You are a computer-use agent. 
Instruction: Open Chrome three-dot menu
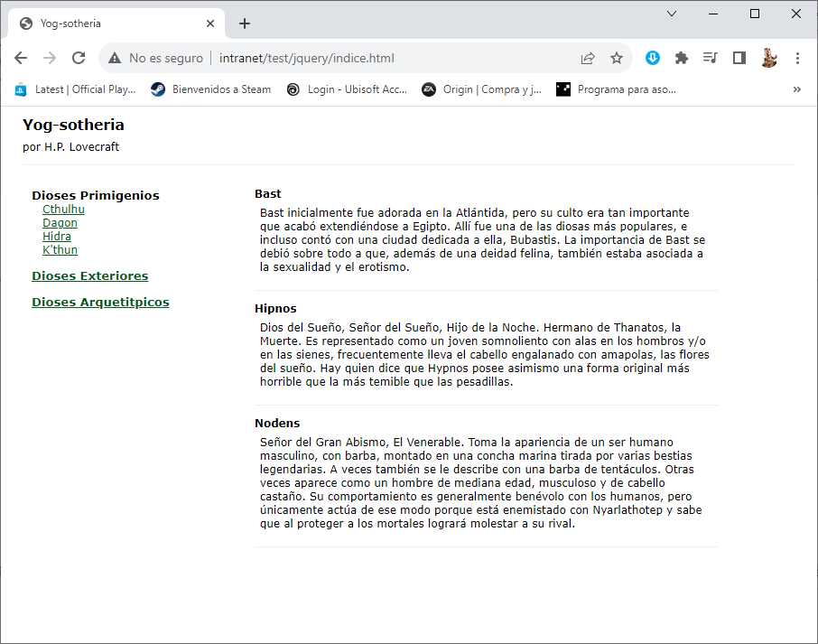click(797, 58)
